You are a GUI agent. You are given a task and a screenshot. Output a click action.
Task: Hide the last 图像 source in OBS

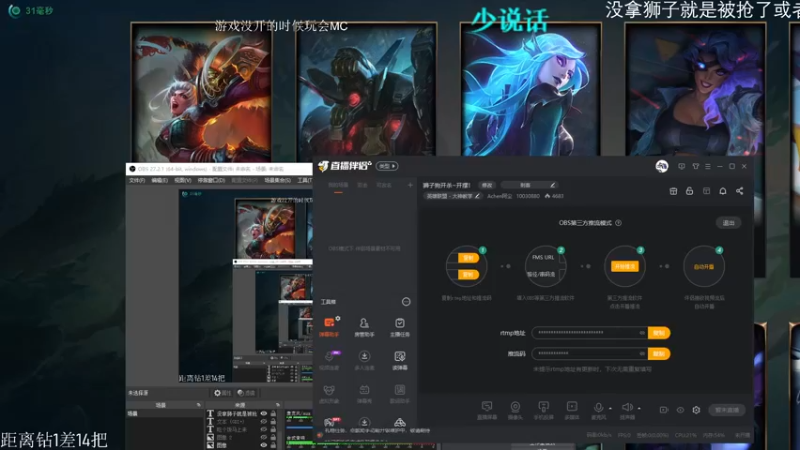tap(264, 445)
